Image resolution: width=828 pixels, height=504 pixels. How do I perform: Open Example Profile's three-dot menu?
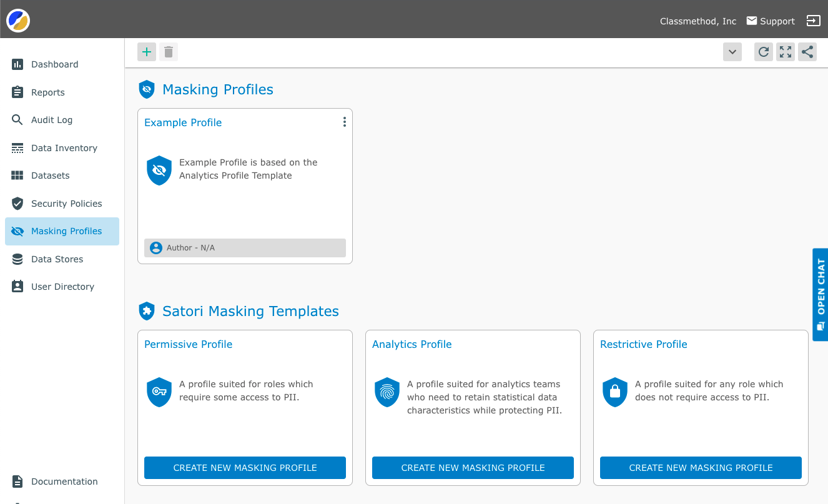coord(344,122)
